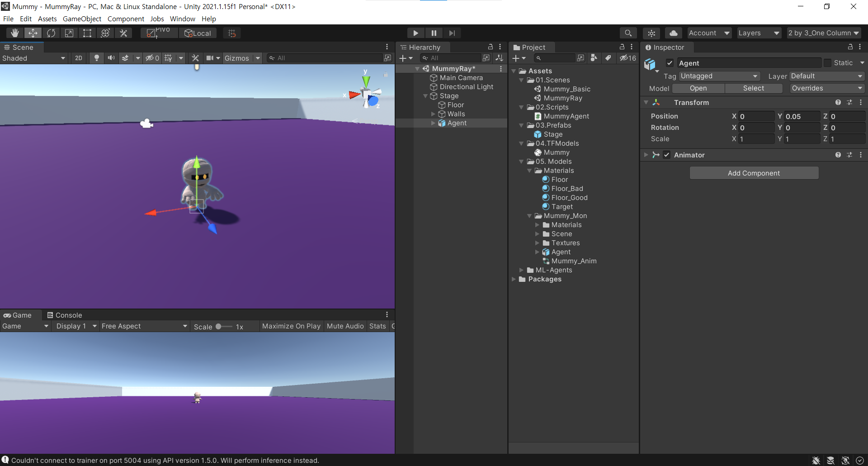
Task: Select the Hand tool in toolbar
Action: [x=15, y=33]
